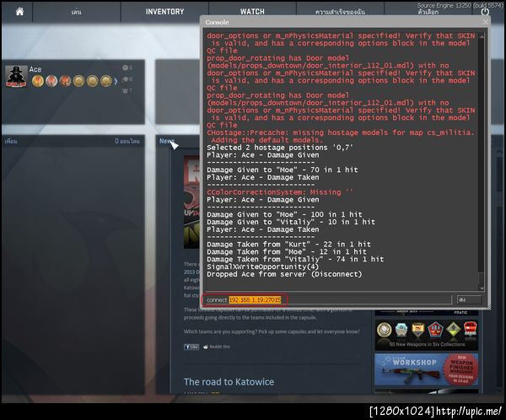Click 'Damage Taken from "Vitaliy"' line
Image resolution: width=506 pixels, height=420 pixels.
point(295,259)
